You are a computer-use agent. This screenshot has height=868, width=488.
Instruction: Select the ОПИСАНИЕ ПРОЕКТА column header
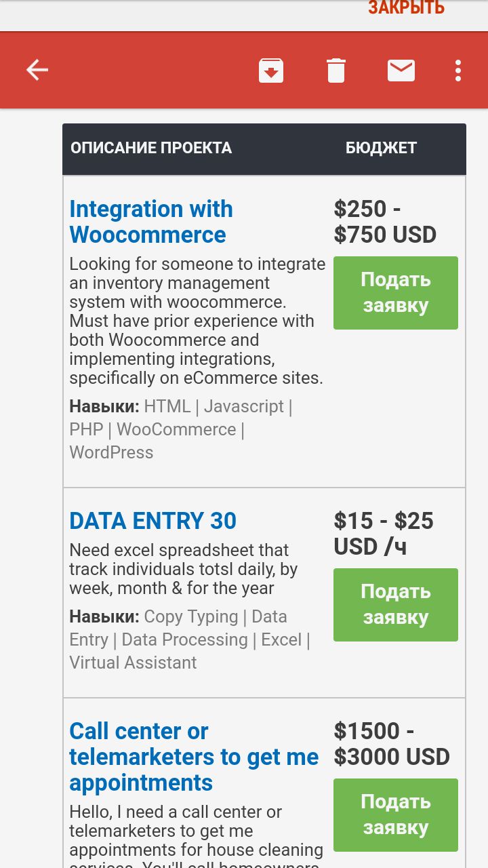tap(151, 148)
